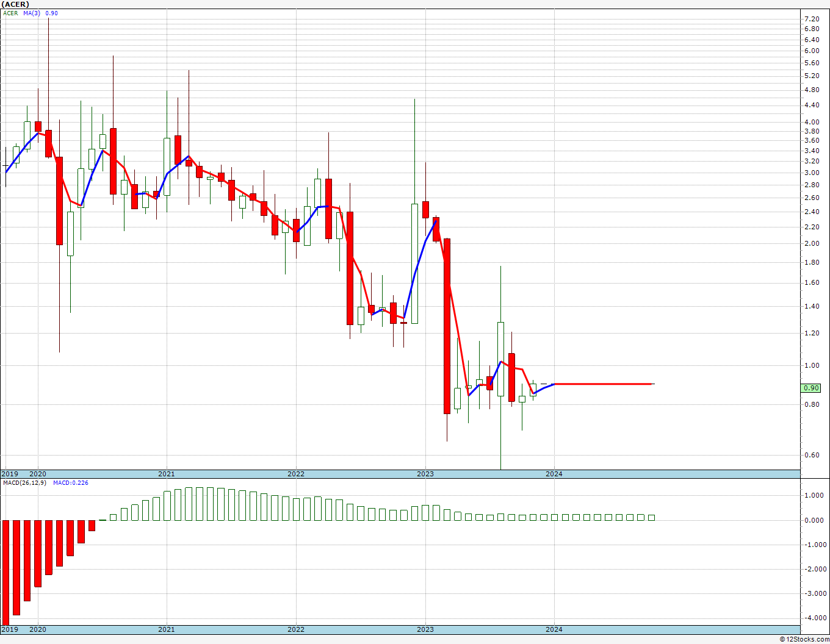Click 2019 on the MACD panel time axis
The height and width of the screenshot is (644, 830).
click(x=9, y=629)
